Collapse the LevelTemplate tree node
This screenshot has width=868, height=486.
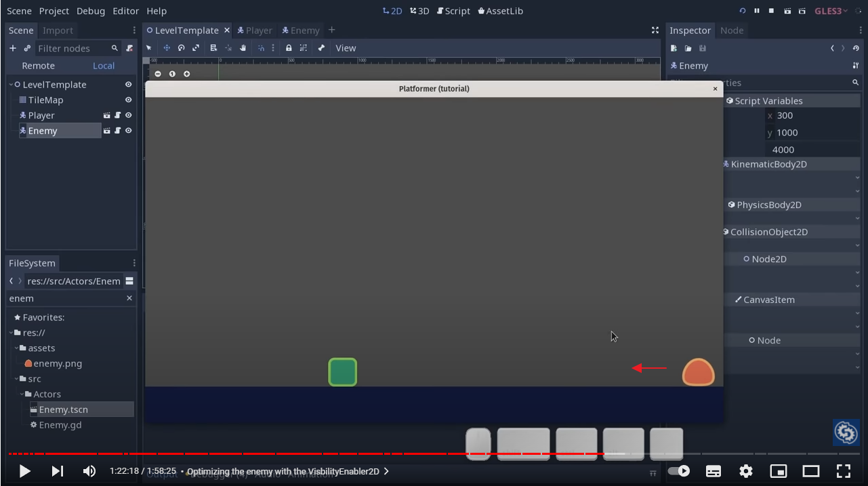coord(11,85)
